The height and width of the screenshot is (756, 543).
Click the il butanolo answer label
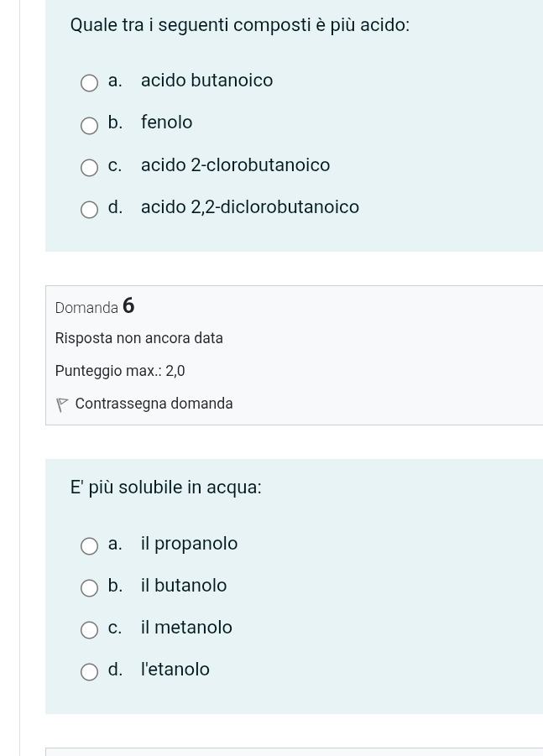(184, 586)
